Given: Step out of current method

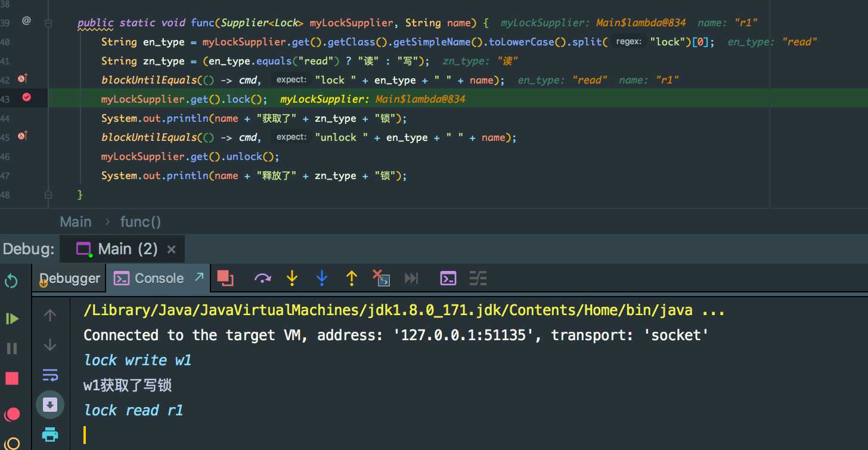Looking at the screenshot, I should click(352, 278).
